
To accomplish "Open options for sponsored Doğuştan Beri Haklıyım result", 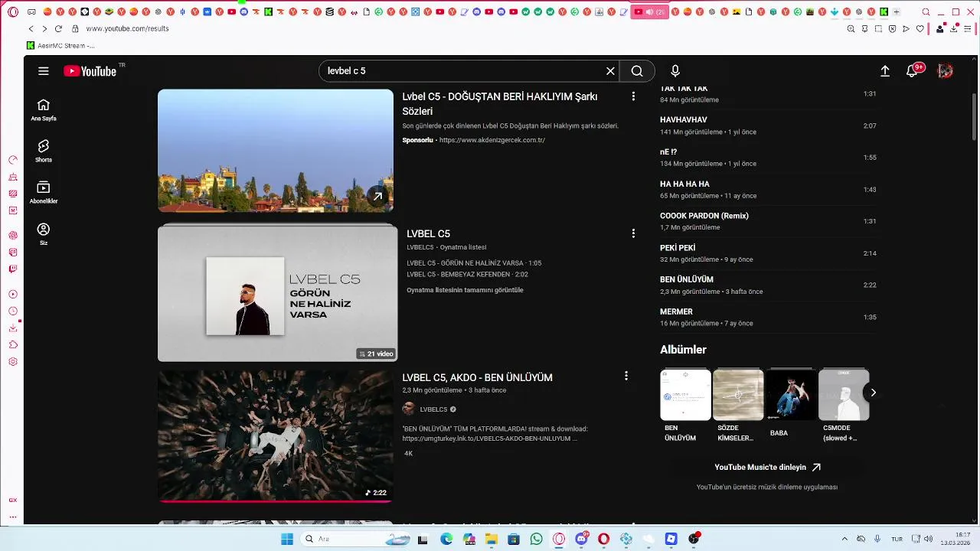I will [x=633, y=96].
